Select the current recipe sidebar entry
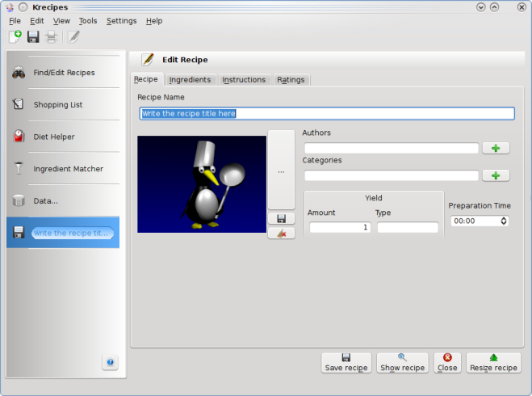 (63, 233)
